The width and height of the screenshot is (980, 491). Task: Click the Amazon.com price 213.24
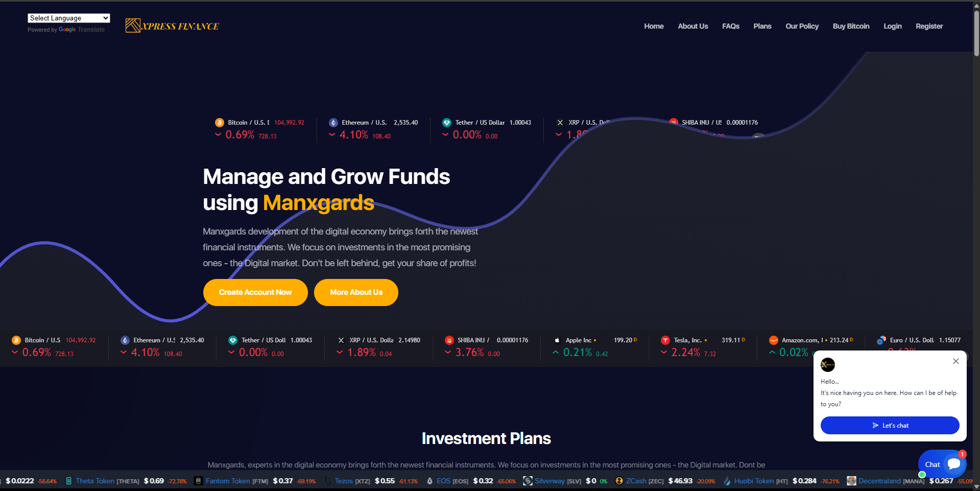tap(839, 340)
